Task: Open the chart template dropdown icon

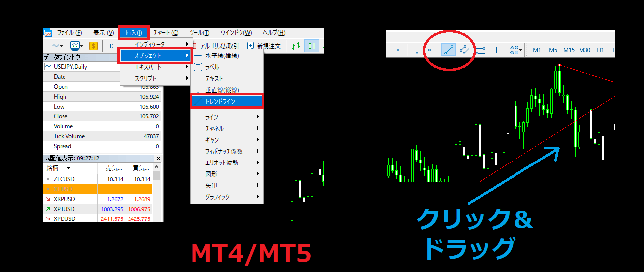Action: [x=77, y=46]
